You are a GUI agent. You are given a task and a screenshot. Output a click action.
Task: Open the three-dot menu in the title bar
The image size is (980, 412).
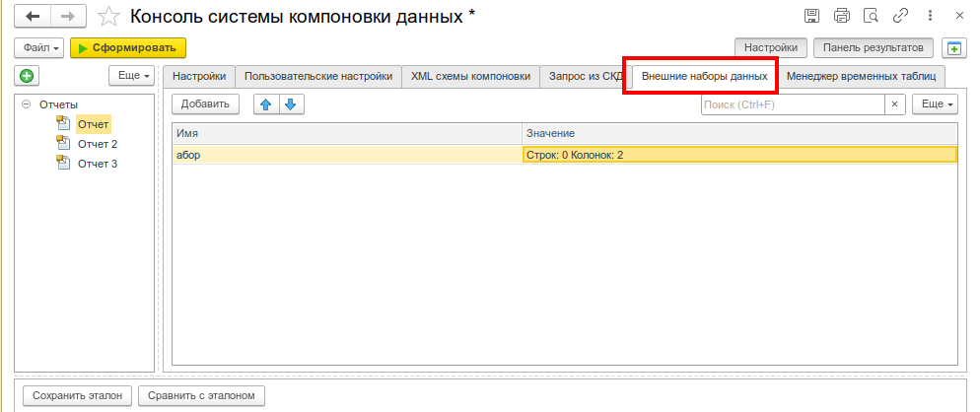click(x=931, y=16)
